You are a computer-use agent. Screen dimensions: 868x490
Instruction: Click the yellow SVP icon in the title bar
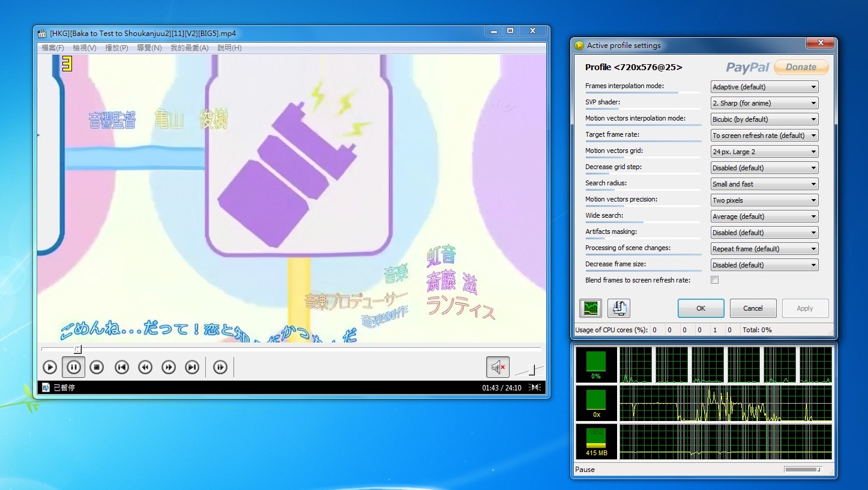tap(579, 45)
